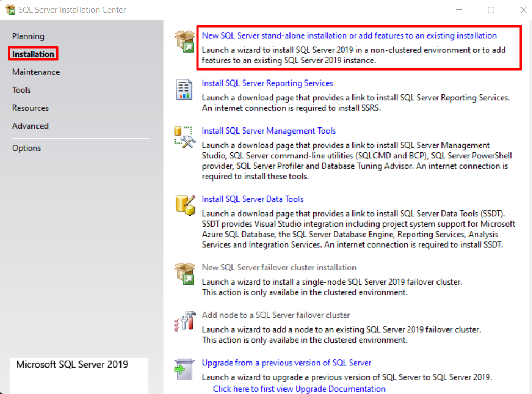Click 'Launch a wizard to add a node' description
532x394 pixels.
(341, 329)
